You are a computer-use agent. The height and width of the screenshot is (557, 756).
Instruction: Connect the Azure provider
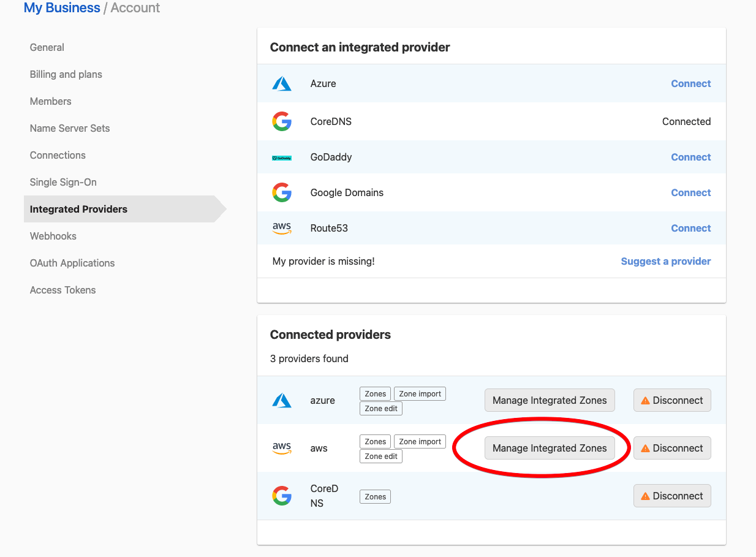[690, 83]
